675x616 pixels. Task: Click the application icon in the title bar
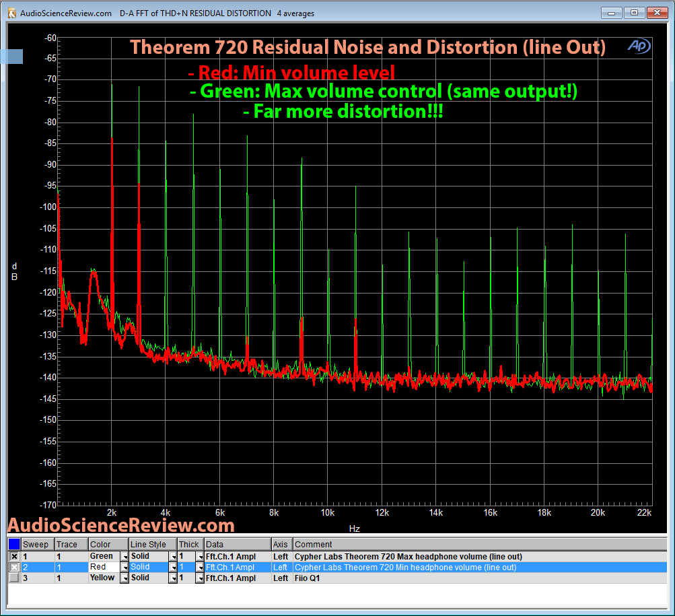(13, 13)
